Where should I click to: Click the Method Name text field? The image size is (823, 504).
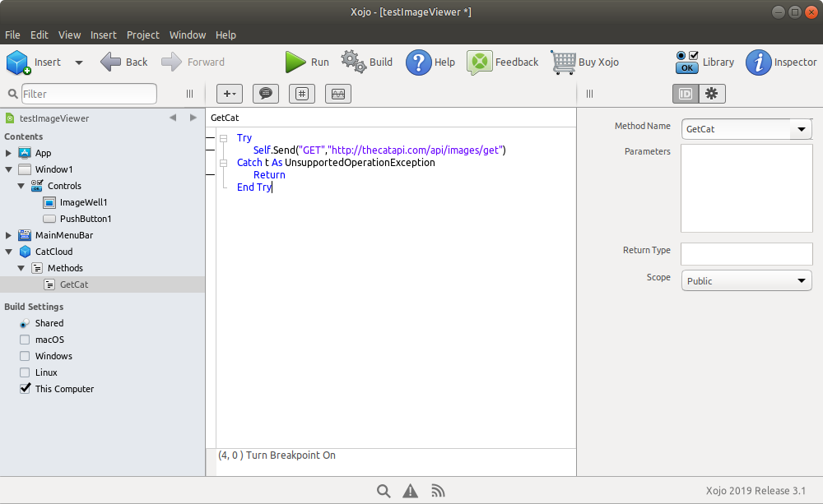click(736, 129)
